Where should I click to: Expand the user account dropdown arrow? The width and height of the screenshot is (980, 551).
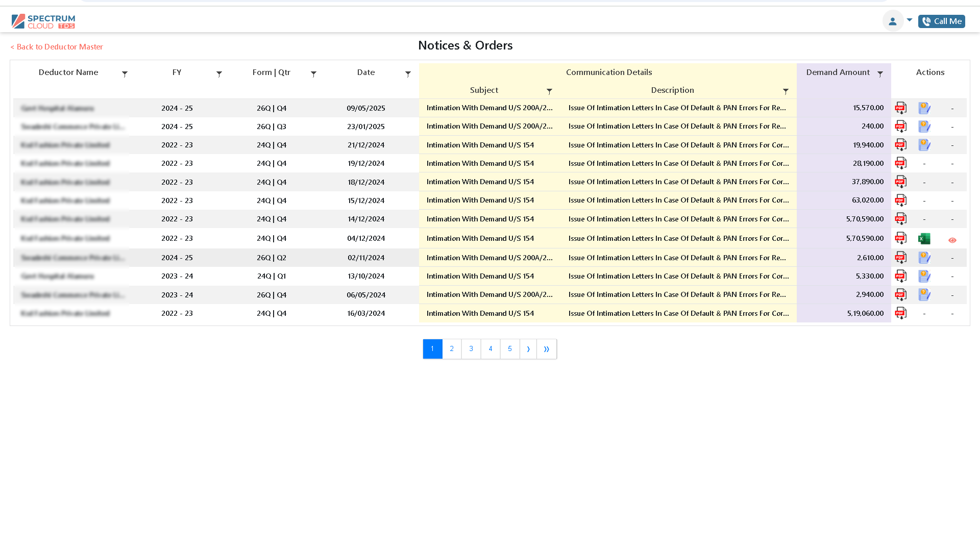[910, 19]
